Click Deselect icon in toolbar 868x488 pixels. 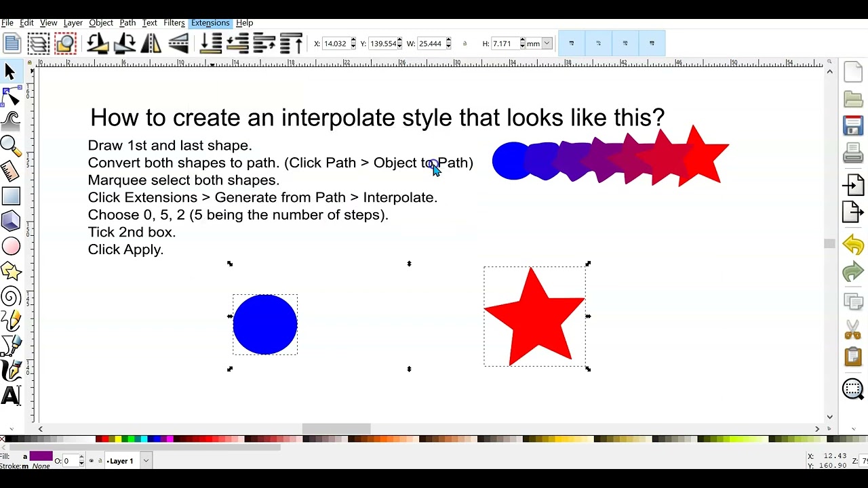coord(66,43)
